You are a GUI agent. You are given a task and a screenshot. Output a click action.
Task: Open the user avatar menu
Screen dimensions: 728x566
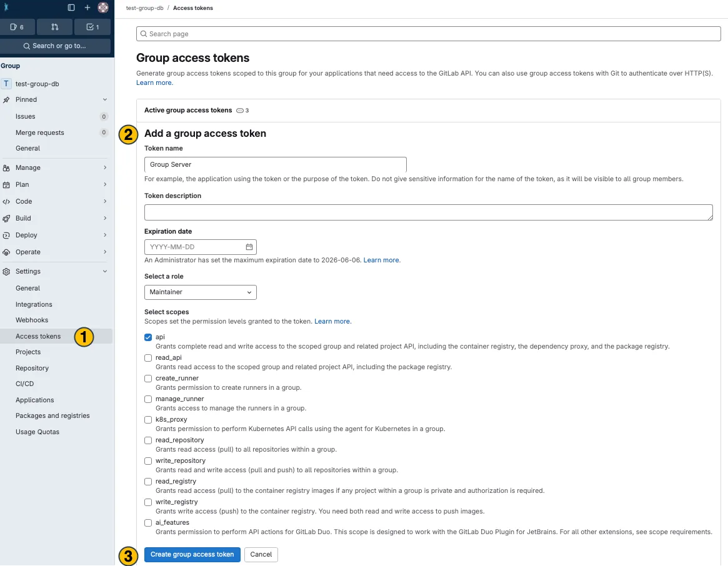pyautogui.click(x=103, y=7)
